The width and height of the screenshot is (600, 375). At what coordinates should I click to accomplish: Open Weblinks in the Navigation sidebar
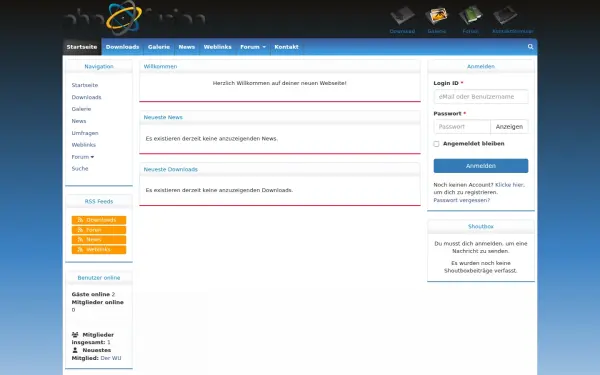pos(83,145)
